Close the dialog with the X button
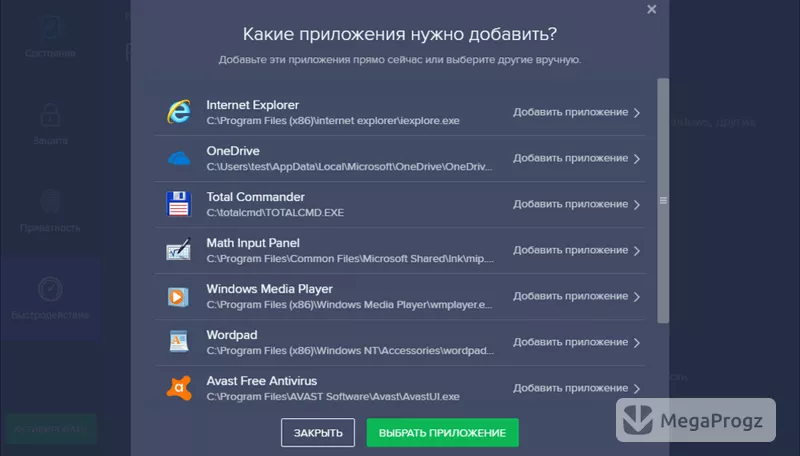This screenshot has height=456, width=800. coord(652,9)
